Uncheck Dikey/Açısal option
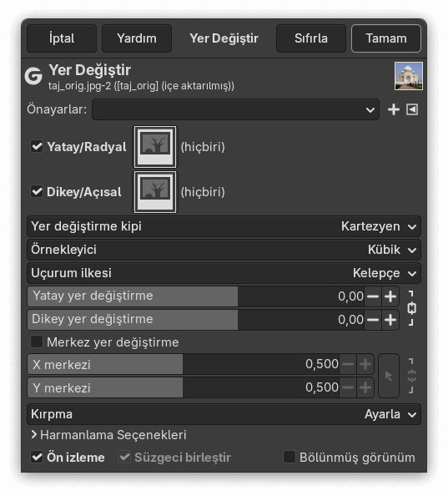This screenshot has width=448, height=496. point(37,192)
